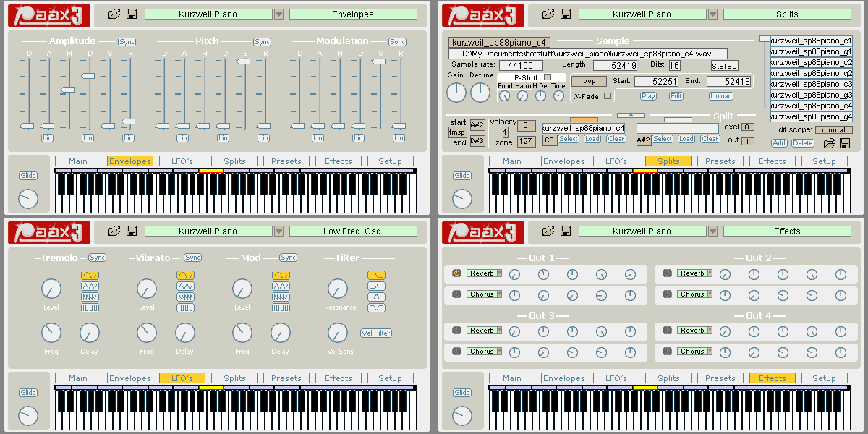Screen dimensions: 868x434
Task: Adjust Amplitude envelope Hold slider
Action: [67, 90]
